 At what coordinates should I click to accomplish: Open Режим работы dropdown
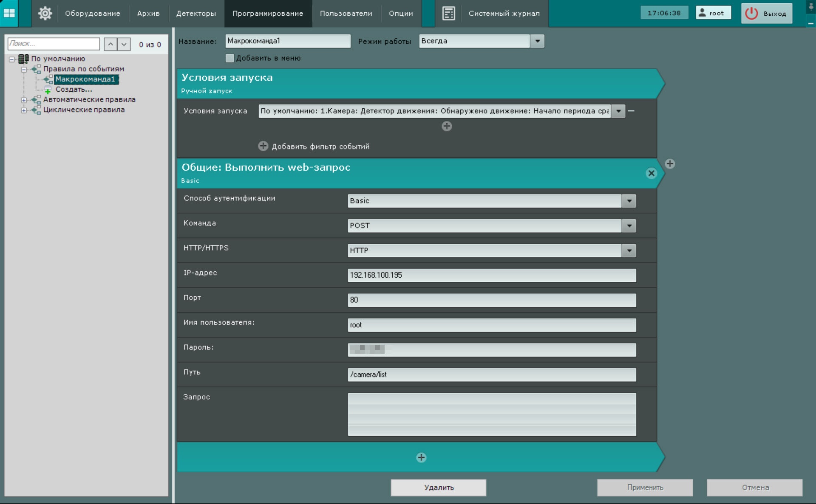(537, 41)
